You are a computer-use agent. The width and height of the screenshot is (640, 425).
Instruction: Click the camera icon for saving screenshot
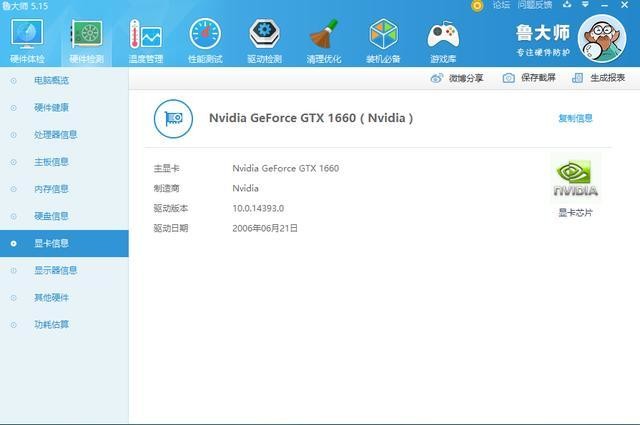pos(508,78)
